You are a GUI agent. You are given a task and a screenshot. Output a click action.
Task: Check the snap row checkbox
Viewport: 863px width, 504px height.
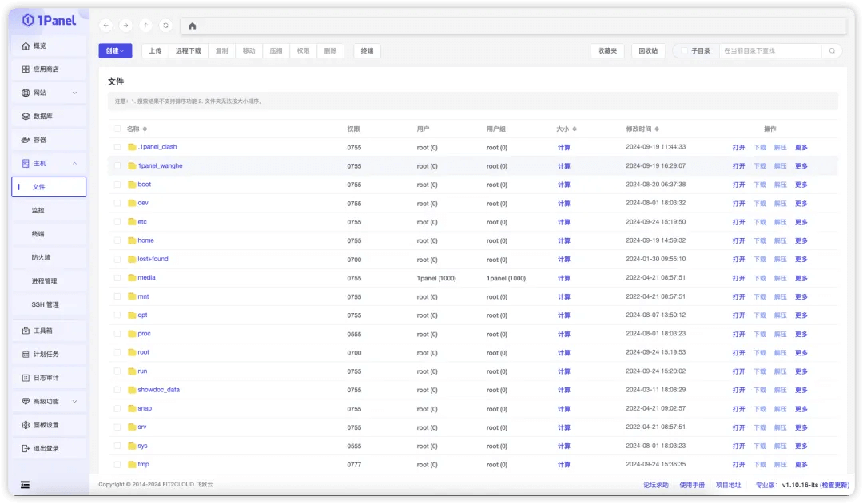point(117,408)
